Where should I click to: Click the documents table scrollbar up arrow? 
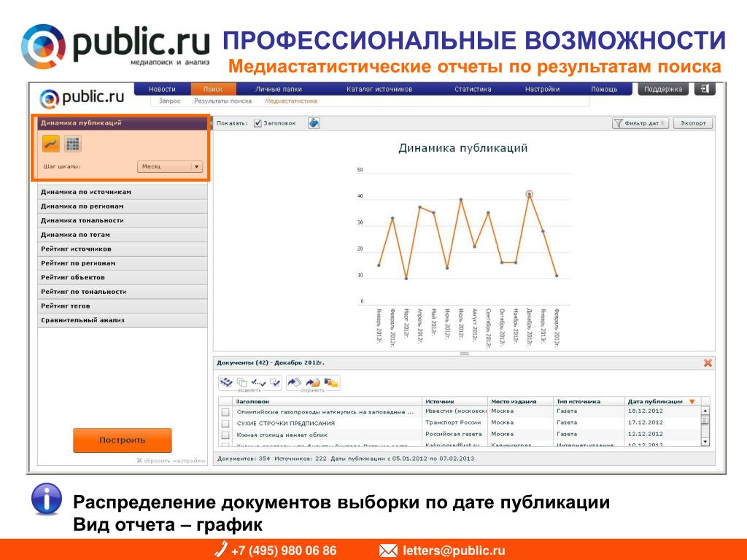click(x=705, y=411)
